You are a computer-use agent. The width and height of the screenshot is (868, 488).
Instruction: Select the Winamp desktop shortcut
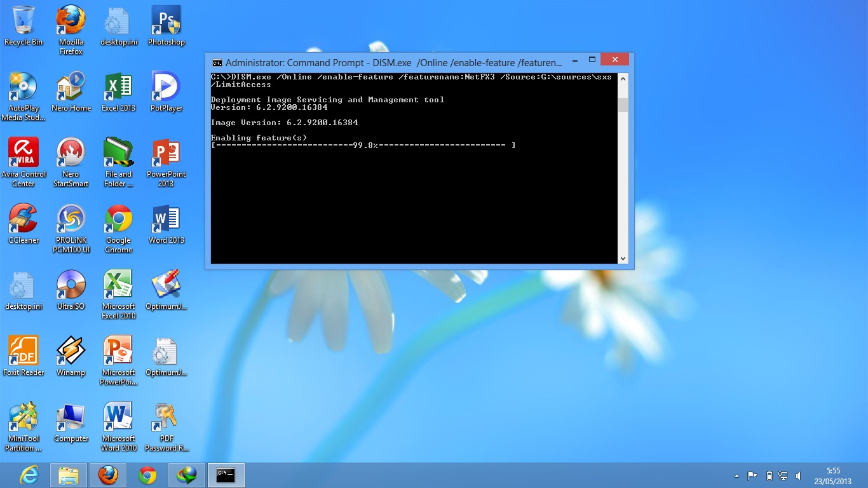[x=71, y=356]
